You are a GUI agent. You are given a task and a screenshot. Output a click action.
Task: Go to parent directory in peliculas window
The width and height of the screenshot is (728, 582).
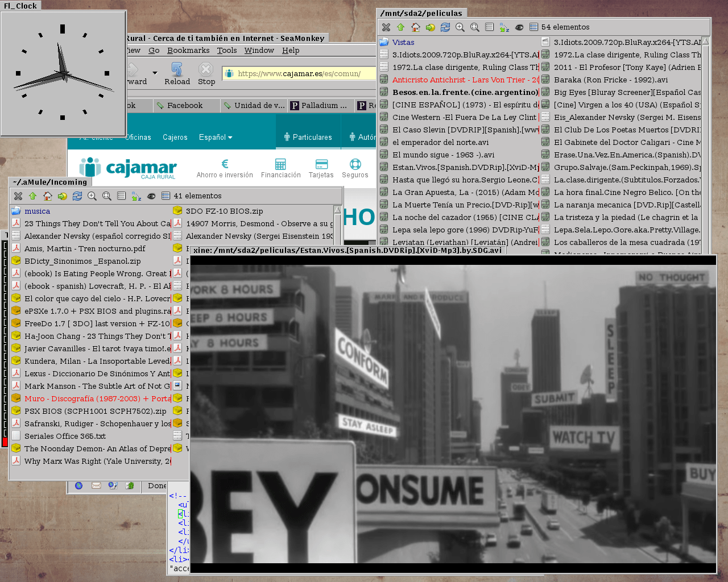[401, 27]
